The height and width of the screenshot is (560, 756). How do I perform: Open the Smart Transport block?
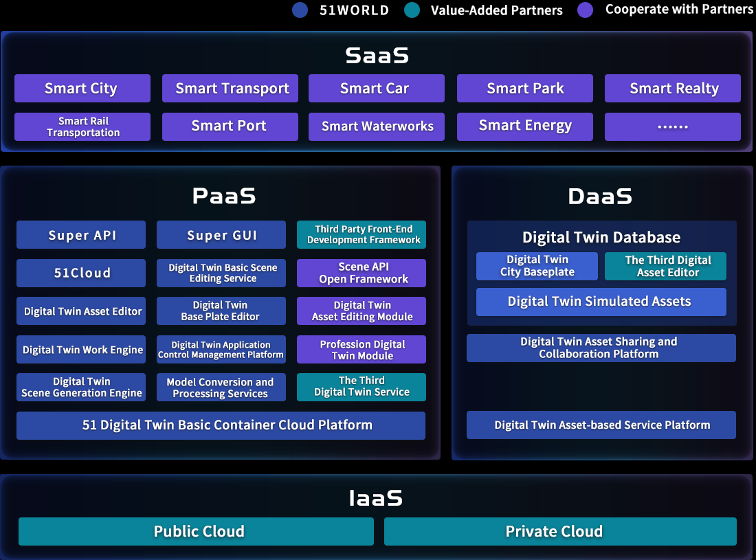[x=230, y=89]
